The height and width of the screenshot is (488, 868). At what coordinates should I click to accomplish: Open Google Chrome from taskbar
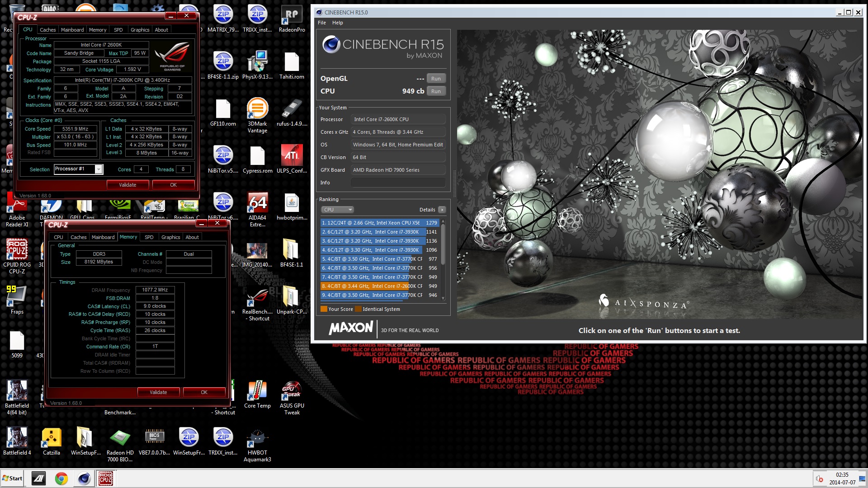point(61,479)
